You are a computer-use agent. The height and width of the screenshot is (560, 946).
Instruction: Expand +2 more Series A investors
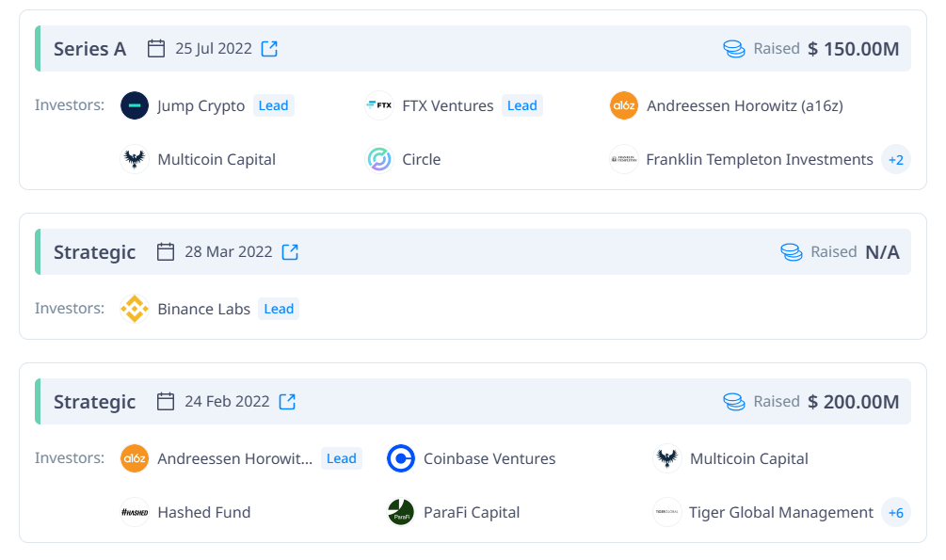click(x=896, y=159)
